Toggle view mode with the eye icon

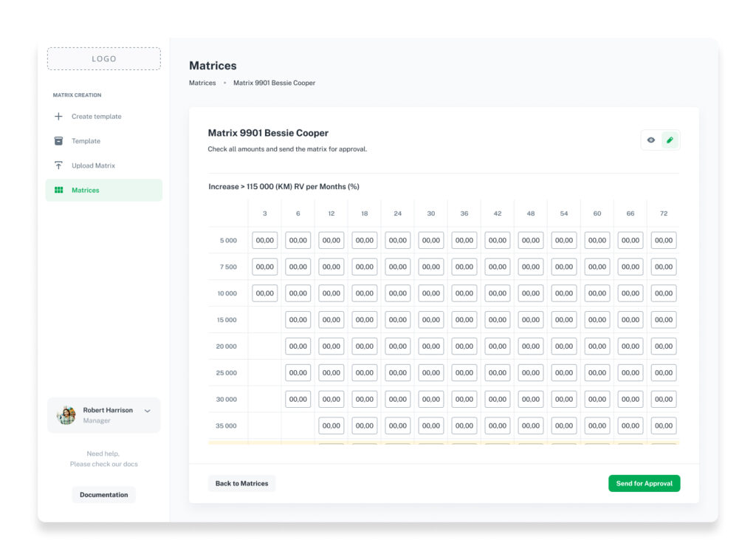[651, 140]
